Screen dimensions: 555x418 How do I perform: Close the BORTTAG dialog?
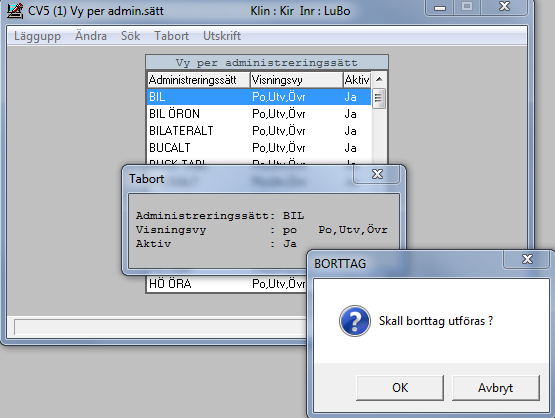tap(527, 259)
